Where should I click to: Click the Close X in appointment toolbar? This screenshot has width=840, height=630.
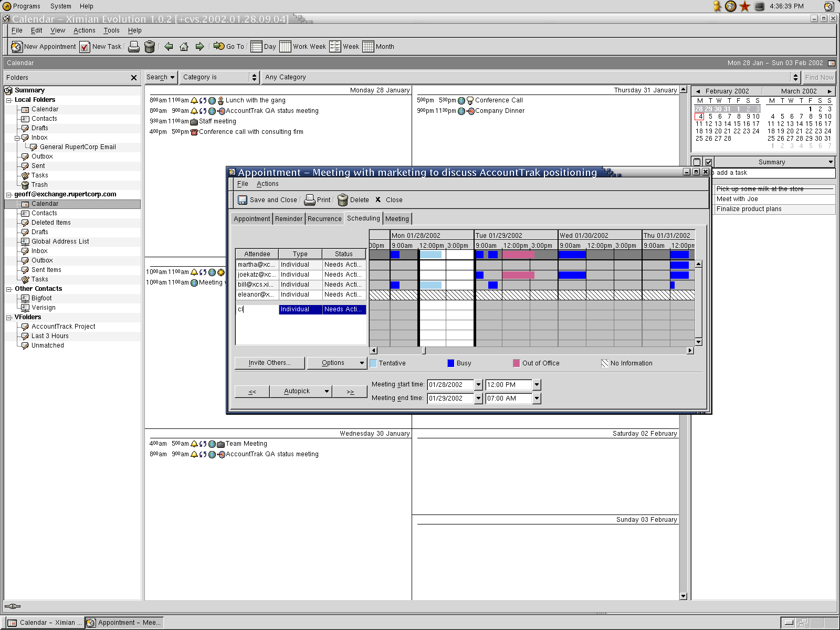tap(378, 199)
